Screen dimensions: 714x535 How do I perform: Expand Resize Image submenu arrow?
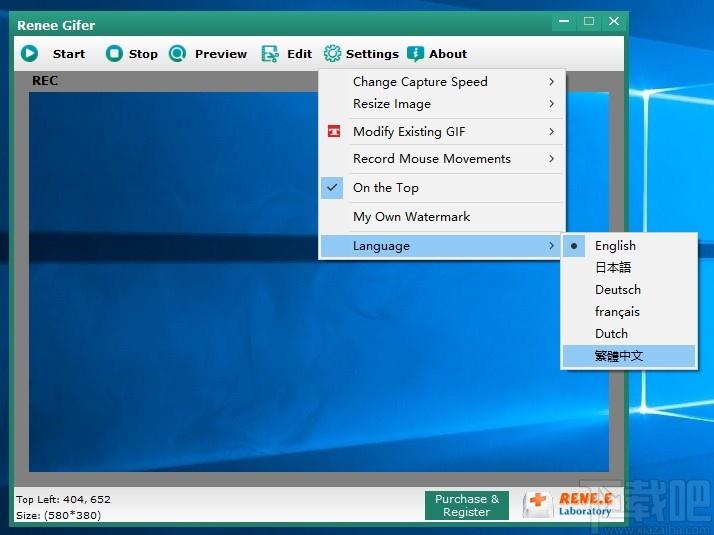click(551, 104)
